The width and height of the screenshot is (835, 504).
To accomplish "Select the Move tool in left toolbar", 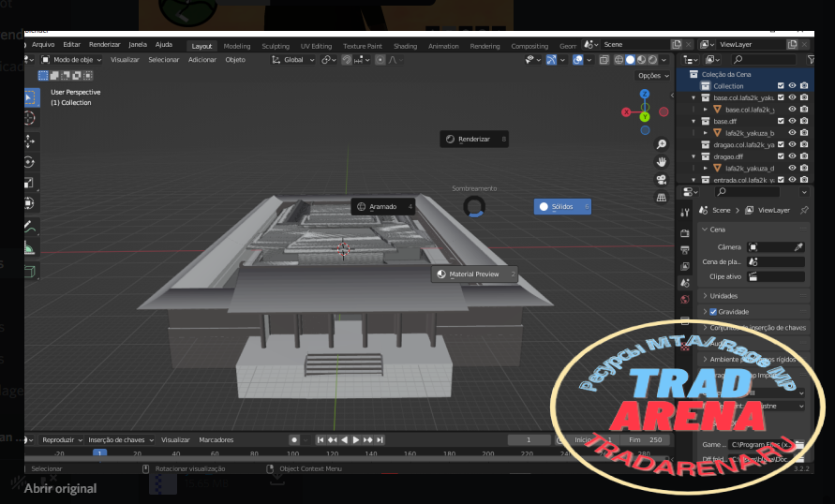I will point(30,141).
